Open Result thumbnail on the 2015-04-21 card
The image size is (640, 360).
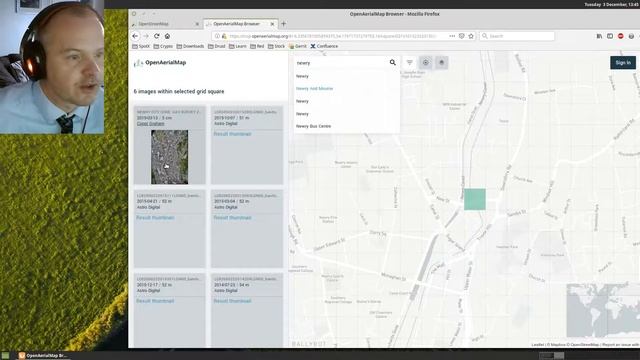click(155, 218)
